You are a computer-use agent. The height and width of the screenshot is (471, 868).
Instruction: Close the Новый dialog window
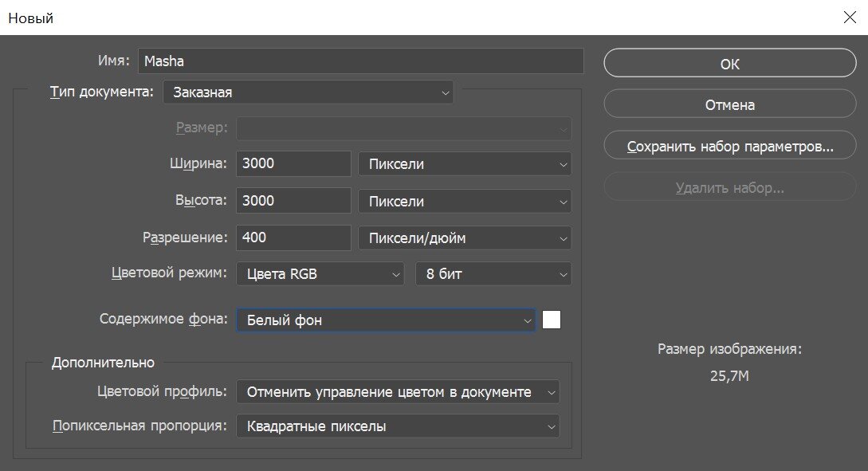[850, 18]
